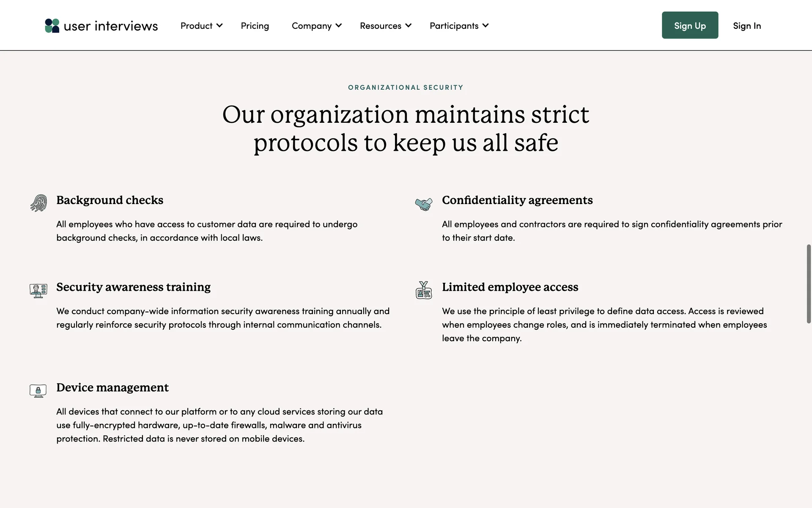The height and width of the screenshot is (508, 812).
Task: Click the Organizational Security section label
Action: point(406,87)
